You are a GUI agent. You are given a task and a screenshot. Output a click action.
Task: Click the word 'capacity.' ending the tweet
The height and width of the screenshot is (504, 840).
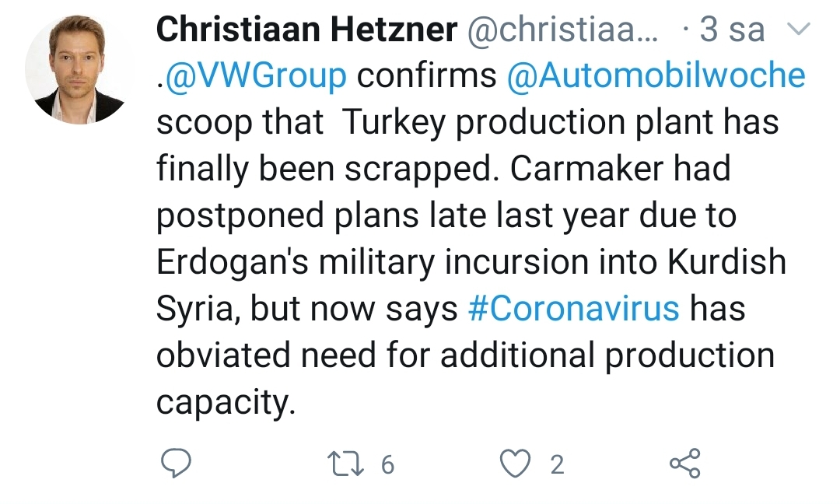coord(226,402)
